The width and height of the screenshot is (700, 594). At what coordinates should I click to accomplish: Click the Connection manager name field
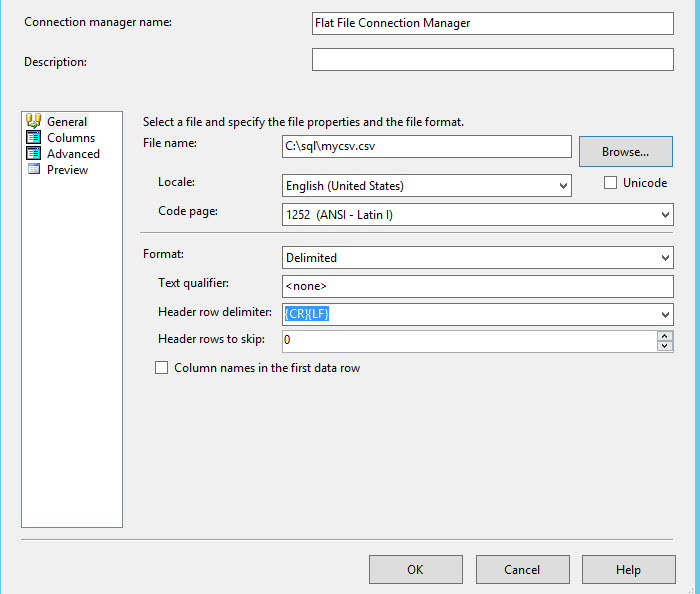[x=492, y=23]
